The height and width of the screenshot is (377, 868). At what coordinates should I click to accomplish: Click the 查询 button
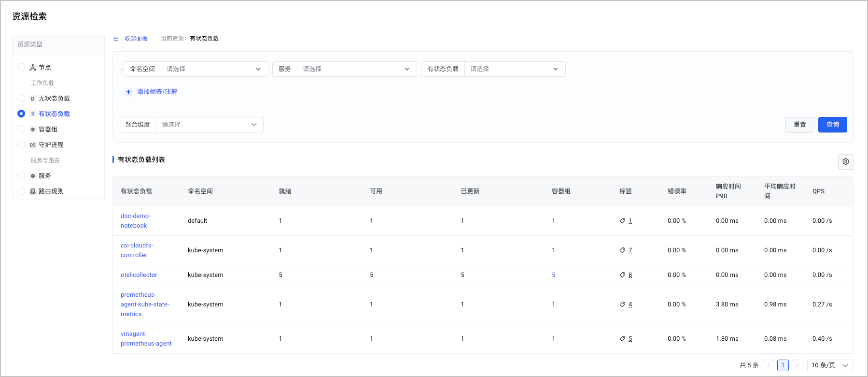(833, 125)
